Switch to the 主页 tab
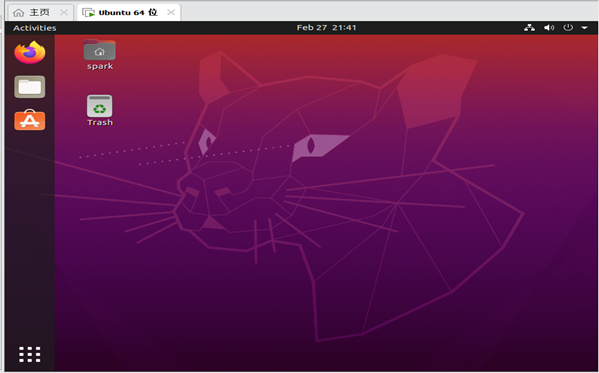The image size is (599, 373). pos(40,12)
